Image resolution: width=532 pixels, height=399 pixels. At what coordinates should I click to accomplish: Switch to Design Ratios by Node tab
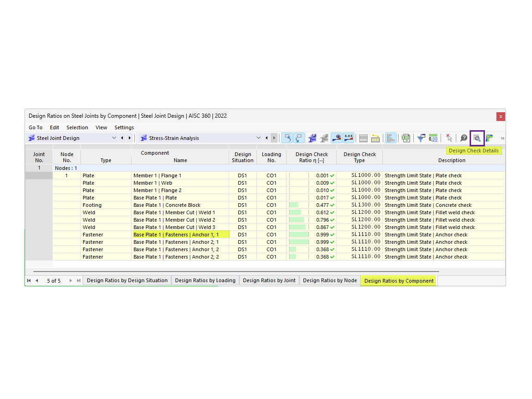coord(330,281)
